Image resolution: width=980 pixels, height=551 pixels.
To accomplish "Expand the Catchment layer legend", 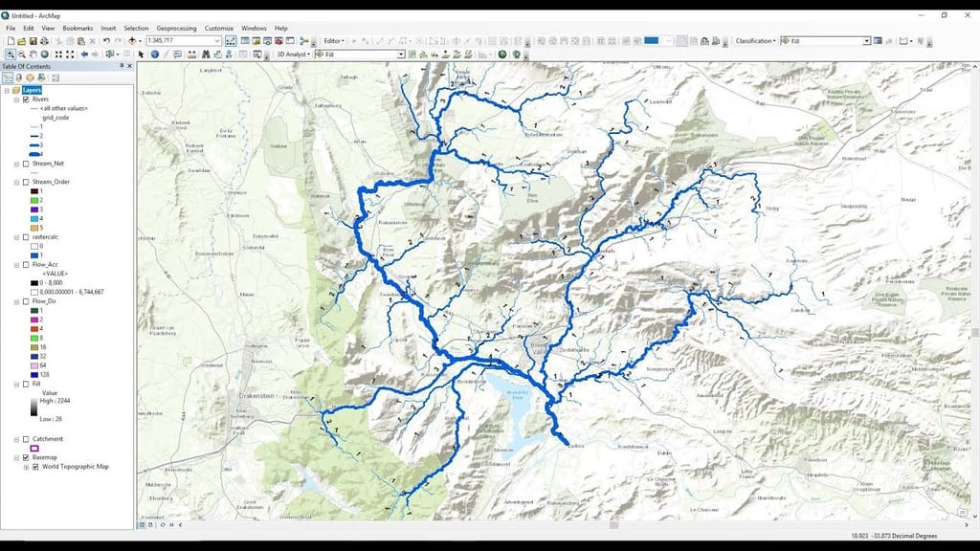I will (14, 438).
